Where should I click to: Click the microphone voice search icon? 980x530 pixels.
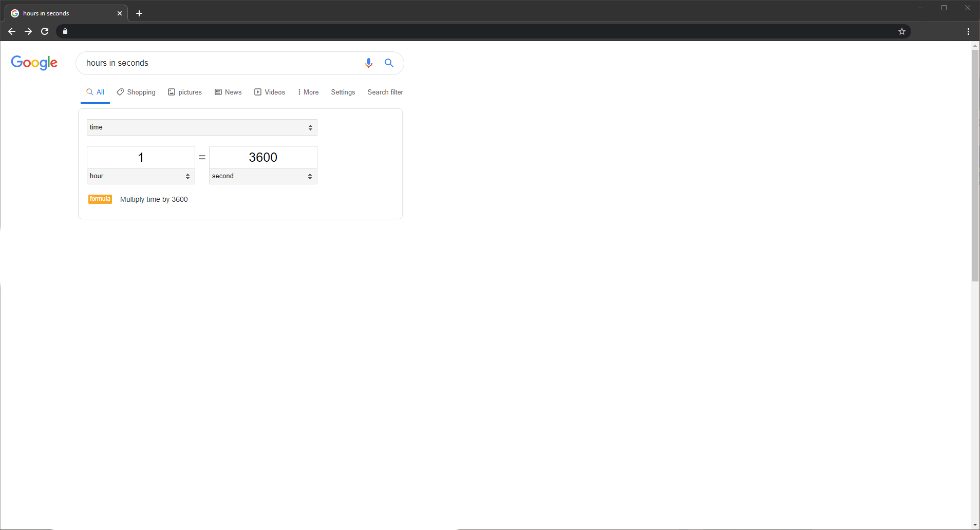tap(368, 63)
